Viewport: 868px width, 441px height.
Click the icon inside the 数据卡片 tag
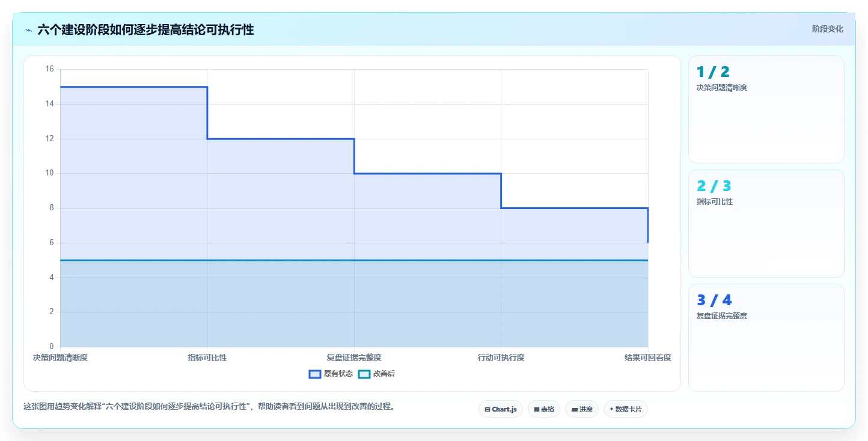pyautogui.click(x=611, y=409)
